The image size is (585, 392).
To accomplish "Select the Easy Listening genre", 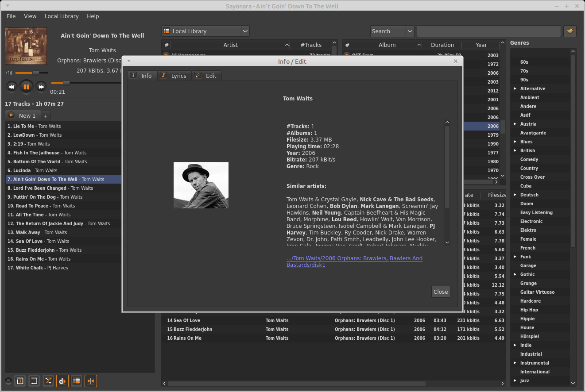I will pyautogui.click(x=536, y=212).
